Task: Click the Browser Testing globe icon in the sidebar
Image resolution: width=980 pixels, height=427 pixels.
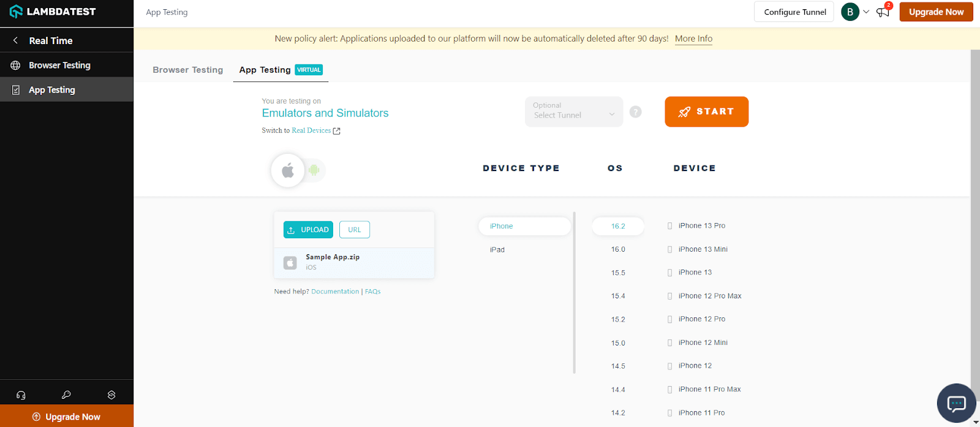Action: coord(16,65)
